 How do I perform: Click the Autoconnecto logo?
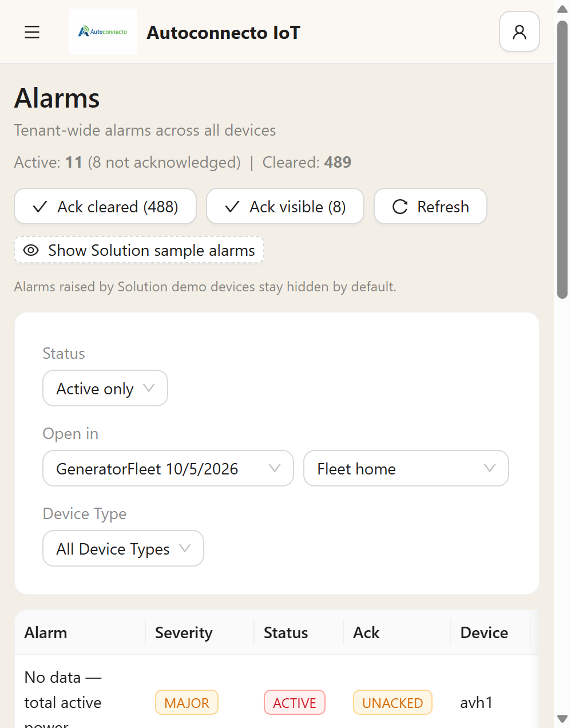(103, 31)
